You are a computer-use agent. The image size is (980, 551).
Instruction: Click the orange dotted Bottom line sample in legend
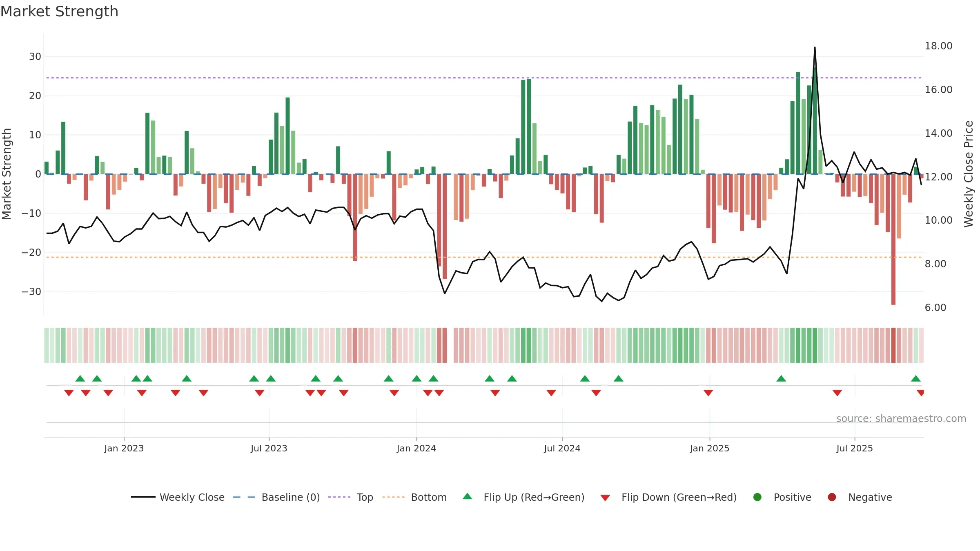(x=394, y=497)
